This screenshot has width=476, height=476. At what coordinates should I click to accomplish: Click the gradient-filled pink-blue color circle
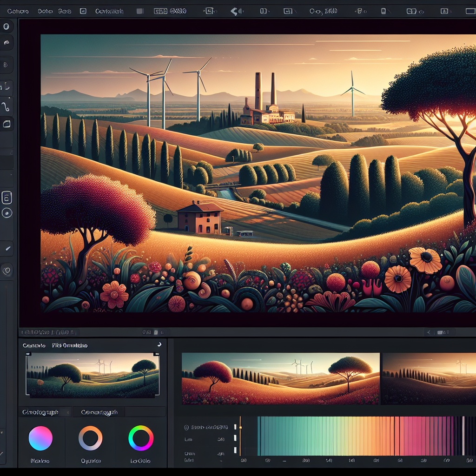(x=40, y=438)
